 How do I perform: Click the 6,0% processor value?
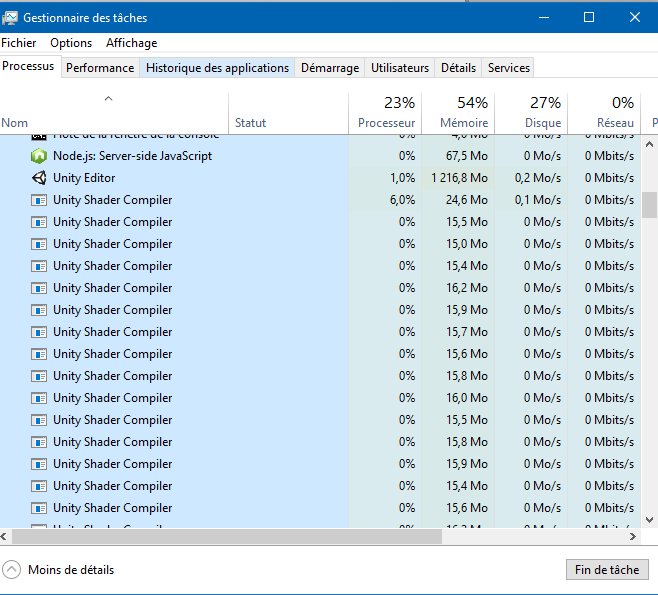[x=402, y=200]
